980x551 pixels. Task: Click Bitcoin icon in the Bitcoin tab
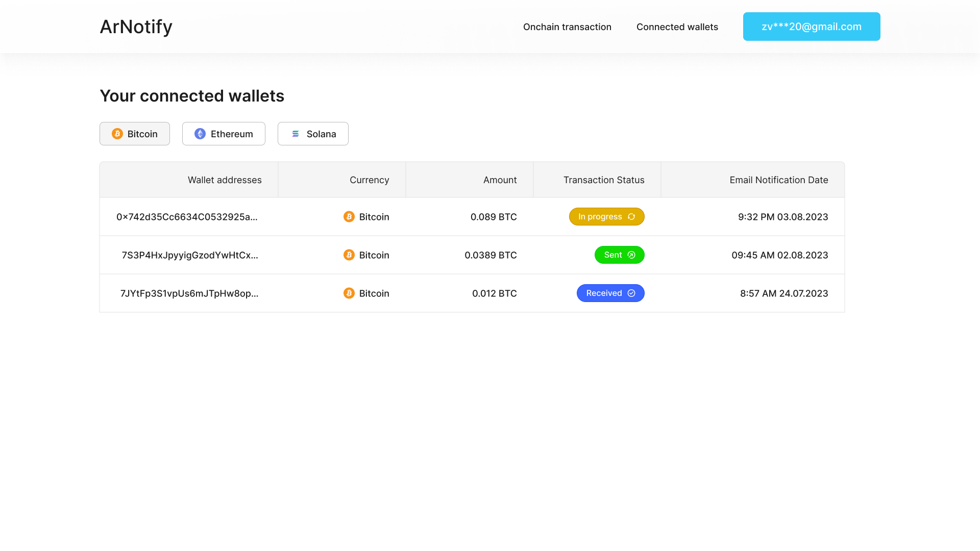(x=117, y=134)
